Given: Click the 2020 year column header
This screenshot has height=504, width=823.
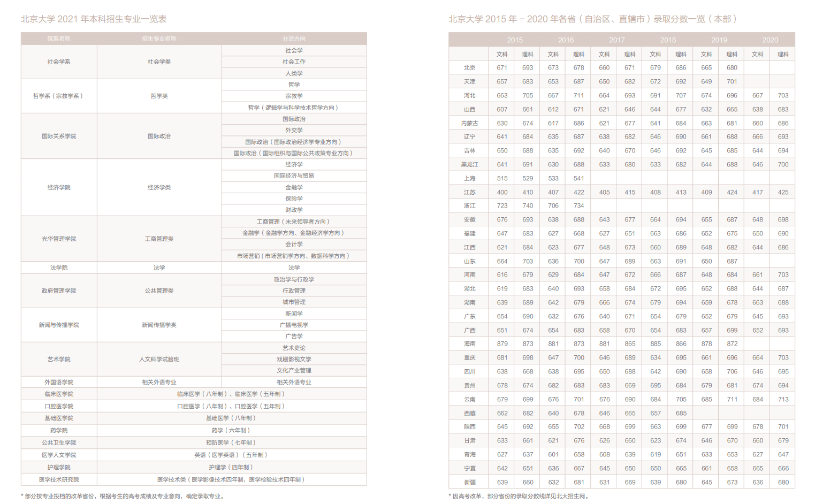Looking at the screenshot, I should 770,40.
